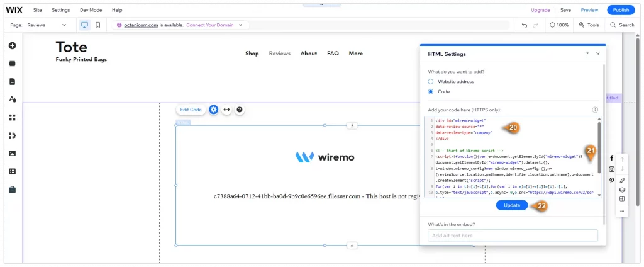The image size is (644, 267).
Task: Click the layout grid icon on right toolbar
Action: coord(622,199)
